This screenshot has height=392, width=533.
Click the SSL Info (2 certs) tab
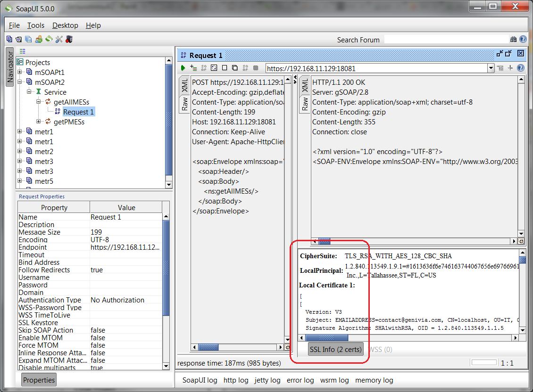pos(335,349)
